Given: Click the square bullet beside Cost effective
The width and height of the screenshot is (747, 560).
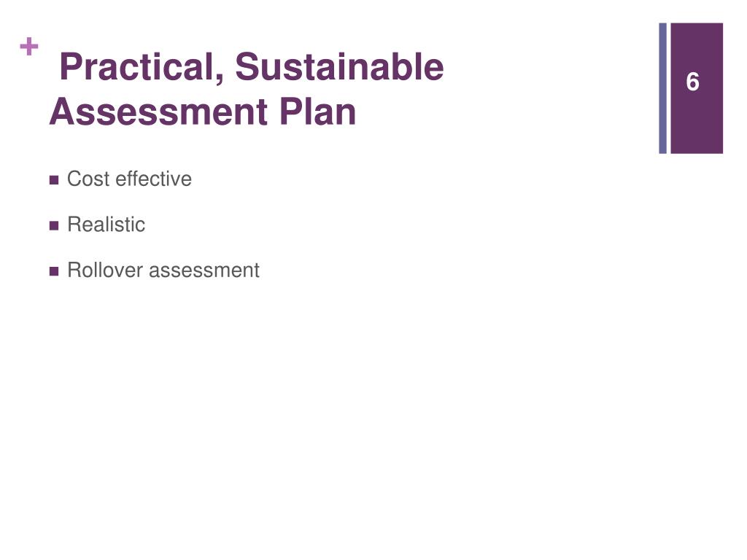Looking at the screenshot, I should click(54, 180).
